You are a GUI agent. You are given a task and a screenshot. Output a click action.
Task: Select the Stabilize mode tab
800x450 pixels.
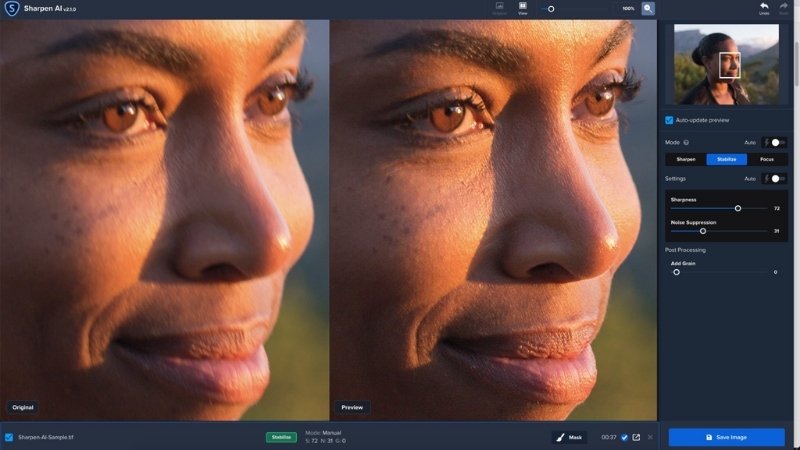coord(726,159)
